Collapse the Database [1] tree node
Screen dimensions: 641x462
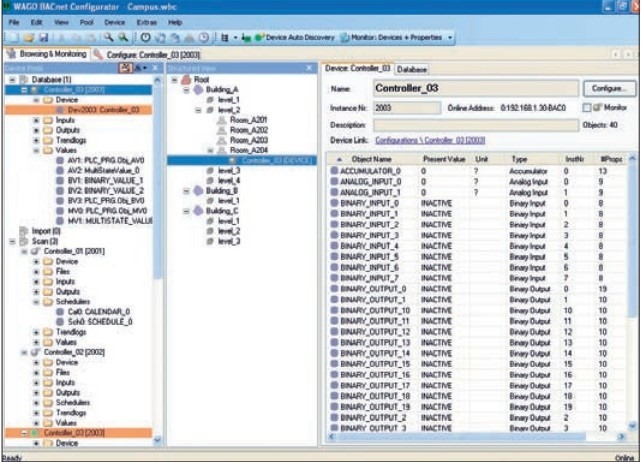coord(12,79)
